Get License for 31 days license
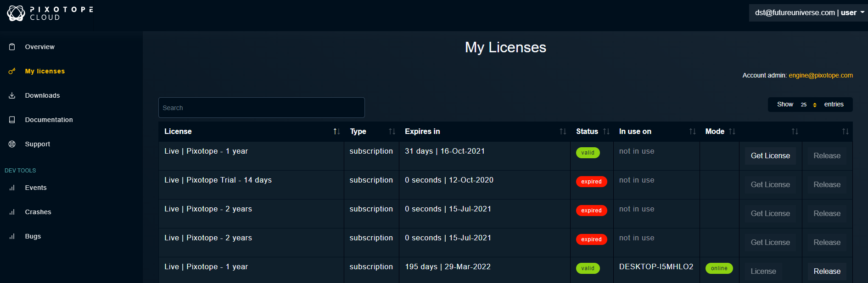Viewport: 868px width, 283px height. point(770,156)
